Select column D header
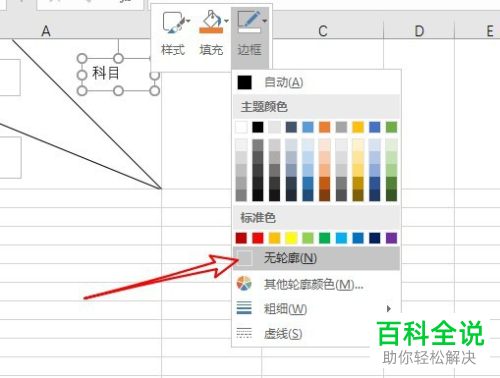 point(419,31)
